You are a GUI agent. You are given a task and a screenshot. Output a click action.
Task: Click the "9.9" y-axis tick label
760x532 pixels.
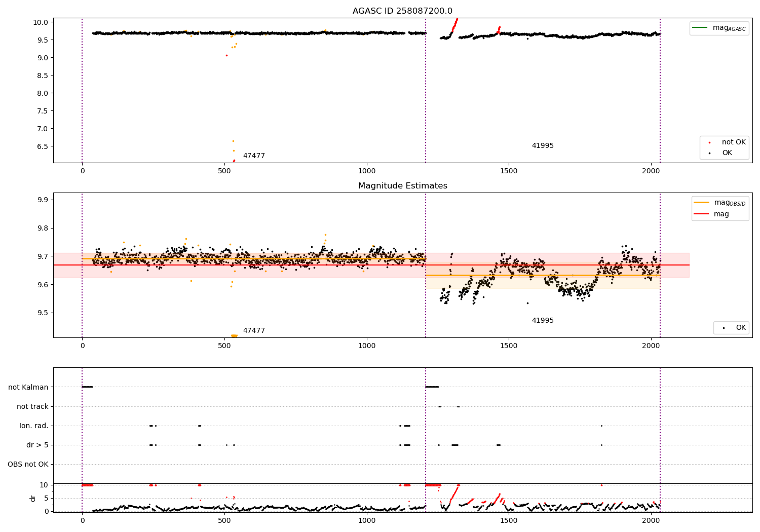coord(43,200)
